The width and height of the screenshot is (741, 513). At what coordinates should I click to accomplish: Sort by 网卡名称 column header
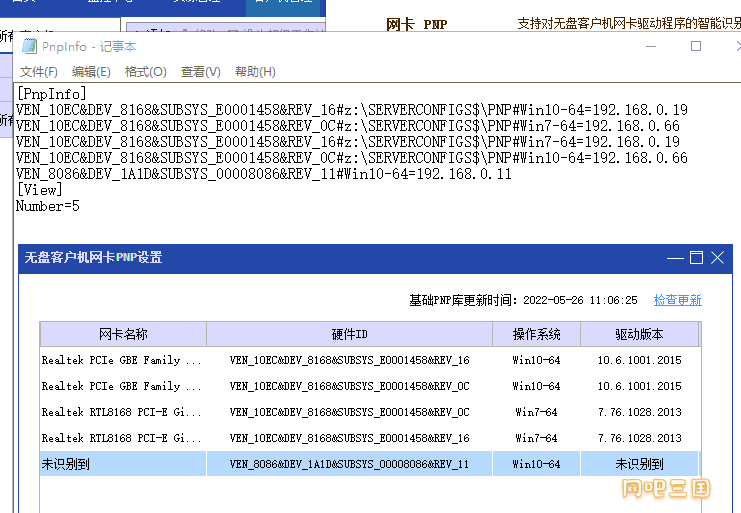pos(123,334)
